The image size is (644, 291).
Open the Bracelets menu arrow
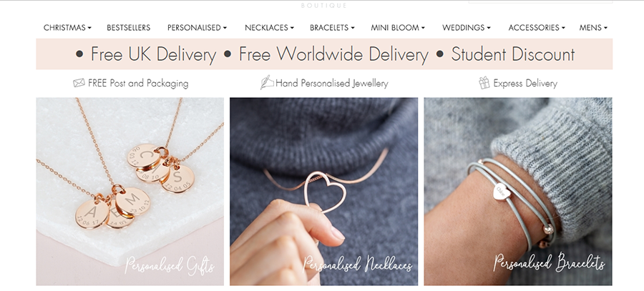352,28
